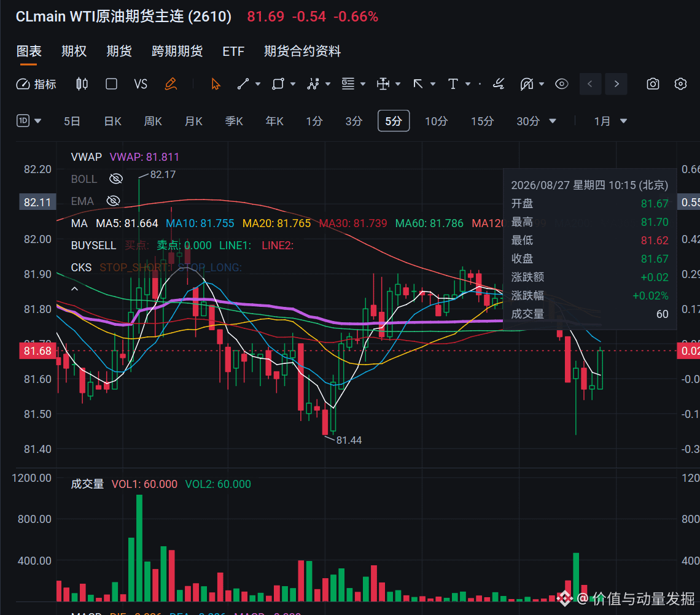700x615 pixels.
Task: Switch to the 期权 tab
Action: click(74, 52)
